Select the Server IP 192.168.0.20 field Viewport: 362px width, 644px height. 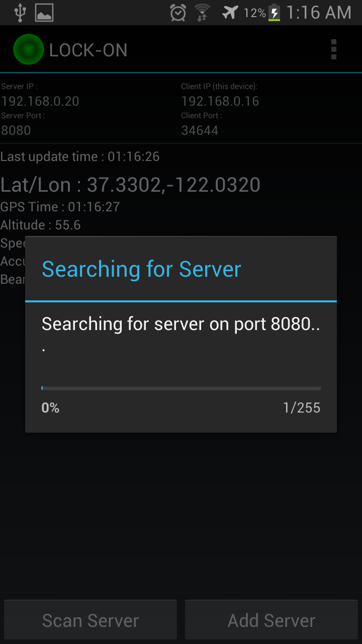coord(40,101)
